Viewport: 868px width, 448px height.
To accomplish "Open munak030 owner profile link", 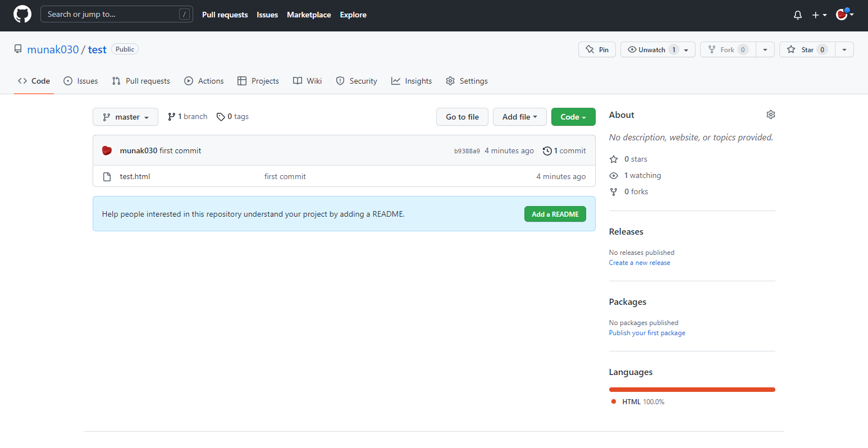I will [x=53, y=49].
